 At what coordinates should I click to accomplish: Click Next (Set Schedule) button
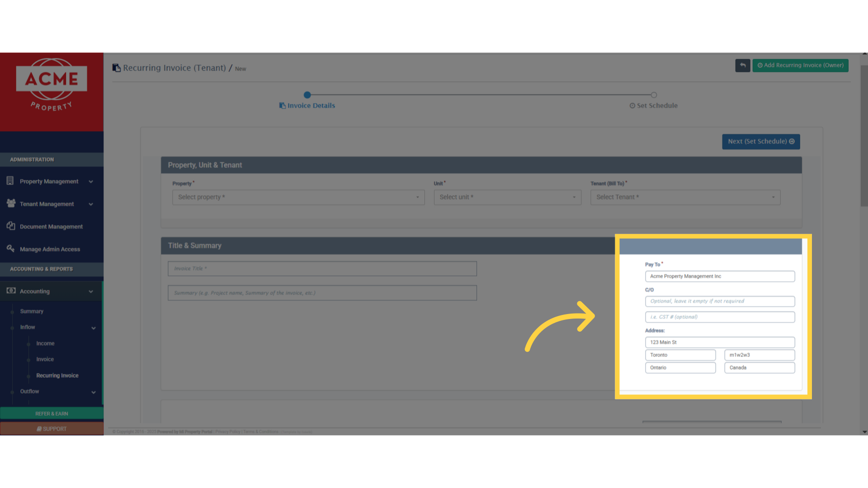click(761, 141)
